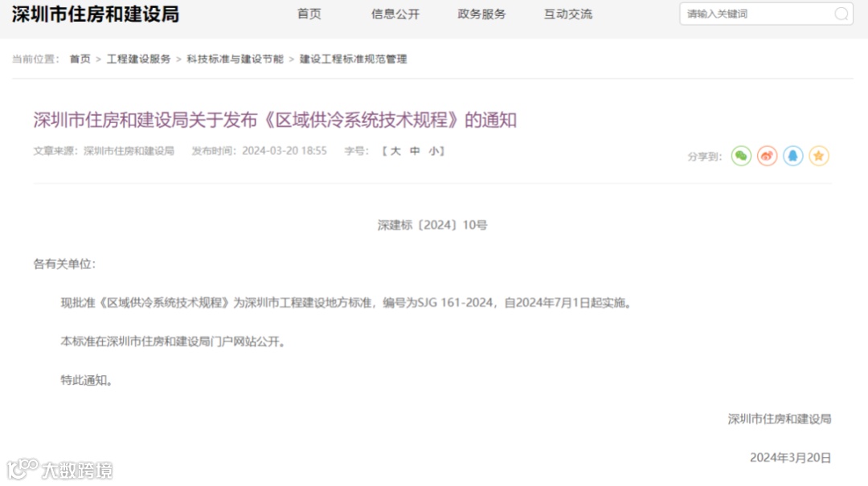Click the 深圳市住房和建设局 signature at bottom right

point(780,419)
